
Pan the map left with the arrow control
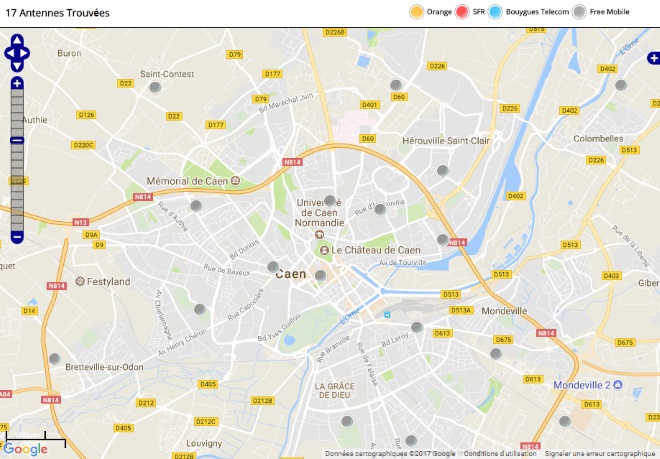[x=10, y=53]
